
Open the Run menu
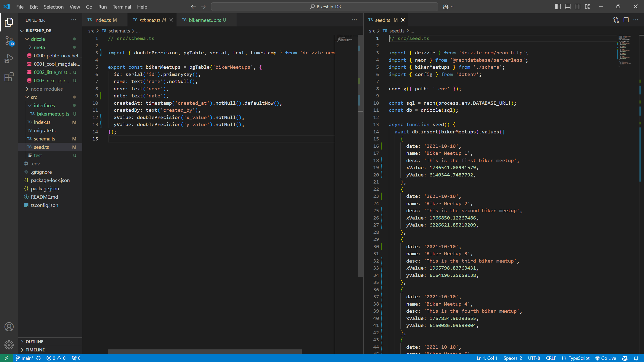102,7
